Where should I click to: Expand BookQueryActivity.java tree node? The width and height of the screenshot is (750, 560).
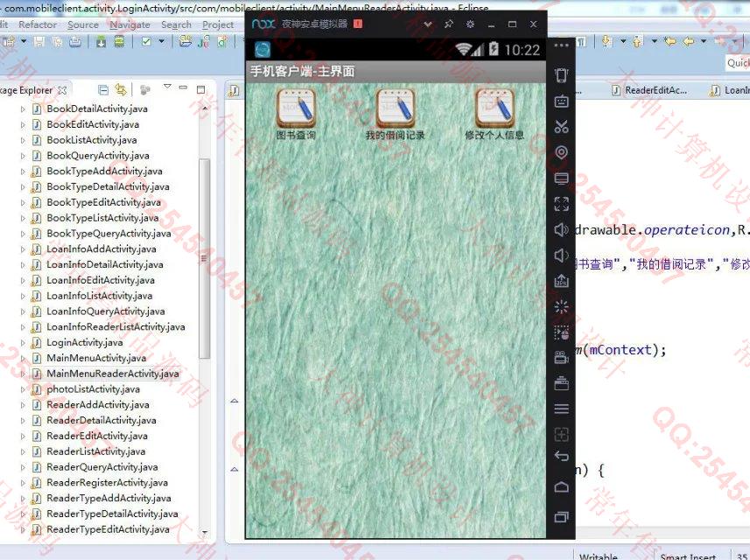(23, 156)
